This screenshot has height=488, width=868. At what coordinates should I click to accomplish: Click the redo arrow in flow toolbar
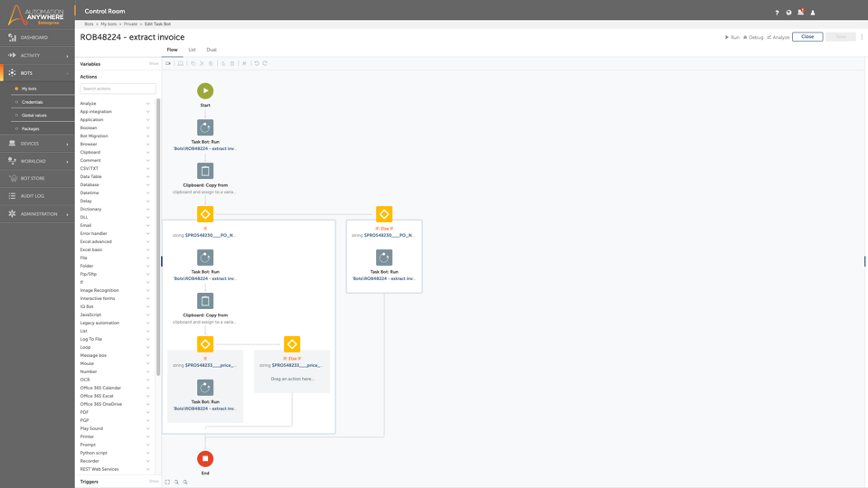265,64
